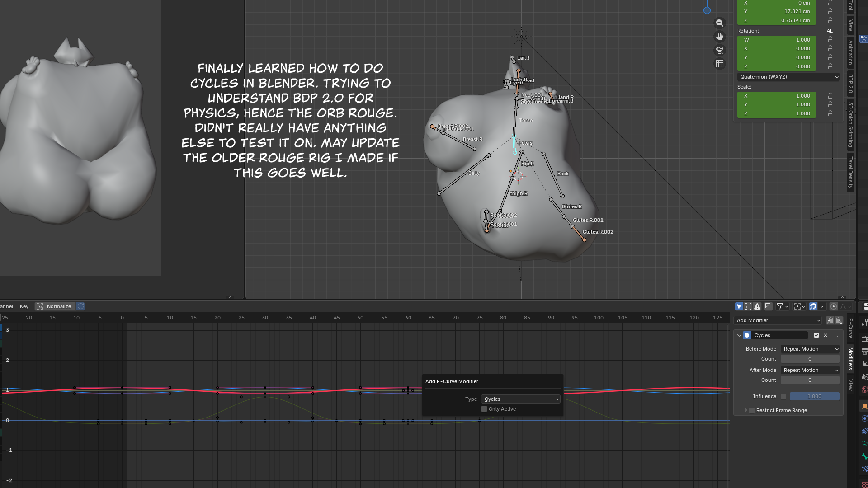Click the frame 60 marker on timeline ruler
This screenshot has height=488, width=868.
point(408,318)
